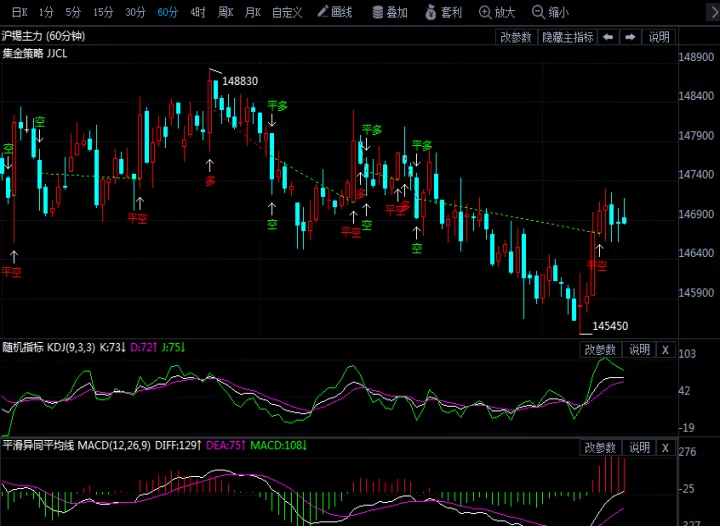Close the KDJ indicator panel with X
Image resolution: width=720 pixels, height=526 pixels.
665,350
